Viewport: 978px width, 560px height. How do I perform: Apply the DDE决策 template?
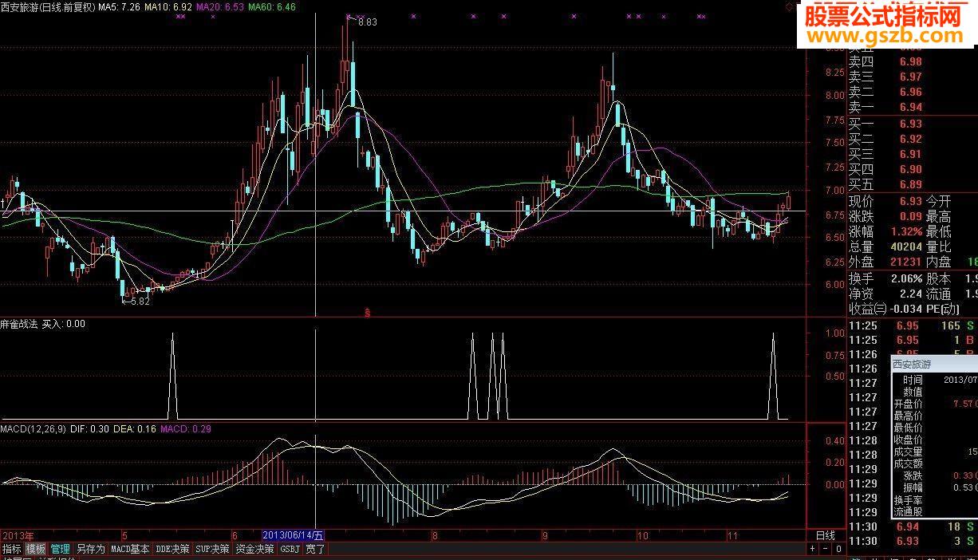[172, 549]
